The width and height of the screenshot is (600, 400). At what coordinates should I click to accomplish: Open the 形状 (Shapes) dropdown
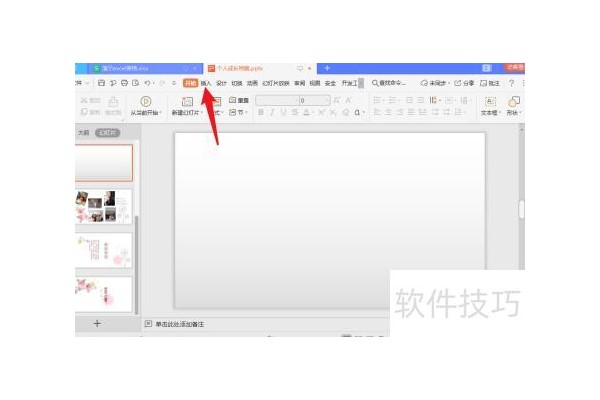(514, 113)
